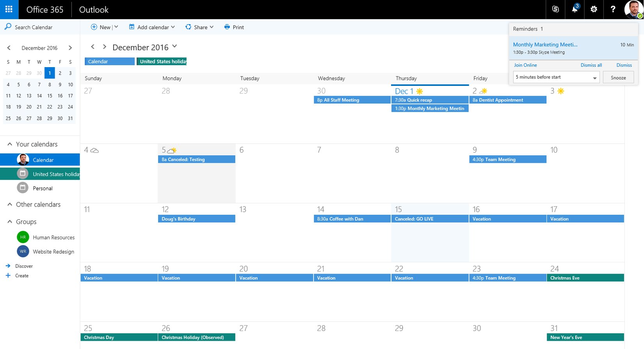Select the Calendar color tab

click(110, 61)
